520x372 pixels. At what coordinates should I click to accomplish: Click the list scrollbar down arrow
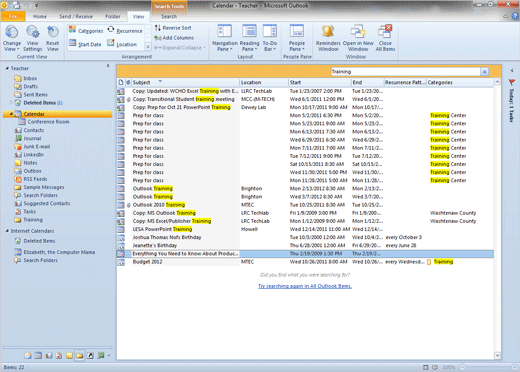point(497,356)
